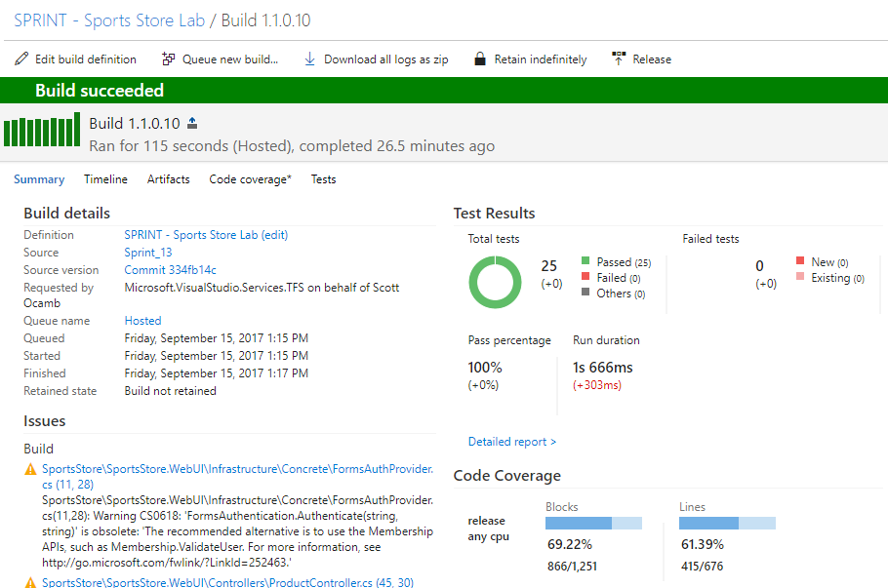
Task: Click the Blocks coverage progress bar
Action: point(593,523)
